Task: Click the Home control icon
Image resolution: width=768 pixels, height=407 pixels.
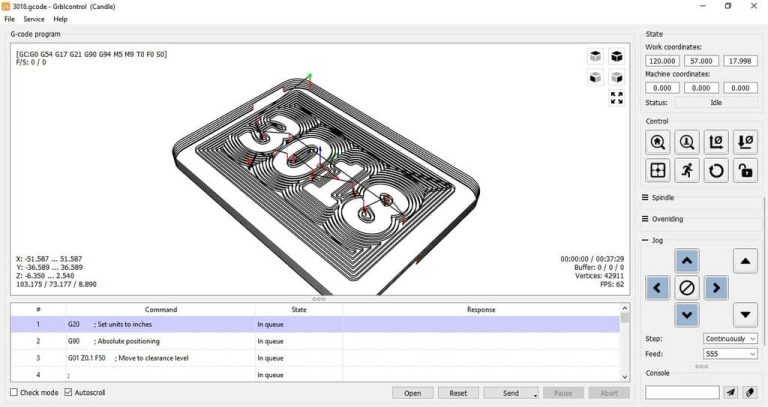Action: 657,143
